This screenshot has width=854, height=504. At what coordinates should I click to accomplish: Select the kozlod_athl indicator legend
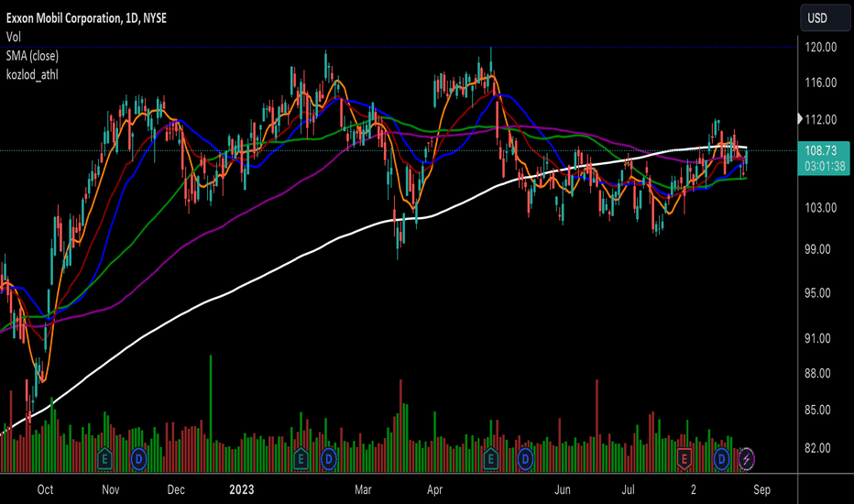(32, 74)
